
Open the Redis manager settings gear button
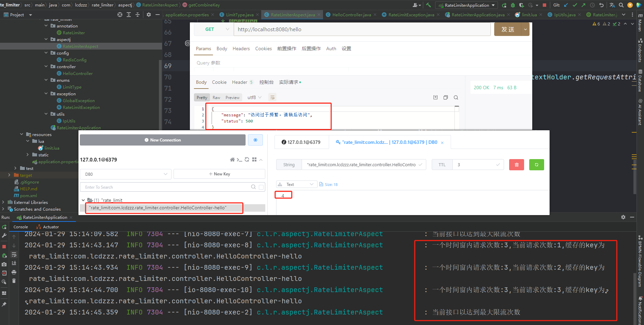[x=255, y=140]
